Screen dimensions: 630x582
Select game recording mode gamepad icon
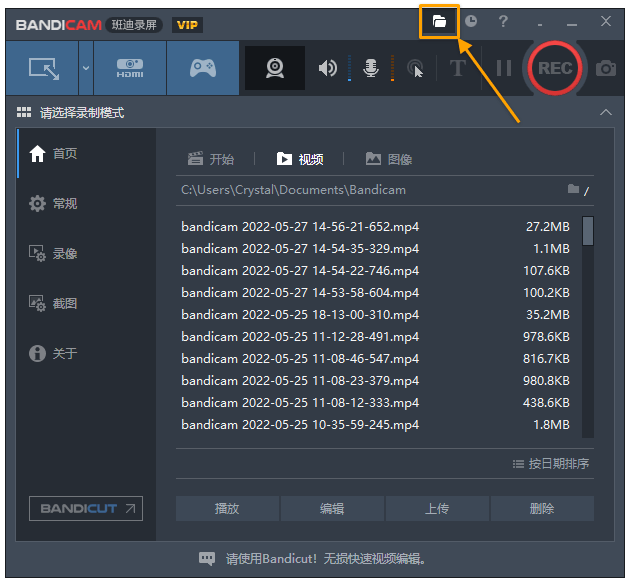click(x=203, y=68)
